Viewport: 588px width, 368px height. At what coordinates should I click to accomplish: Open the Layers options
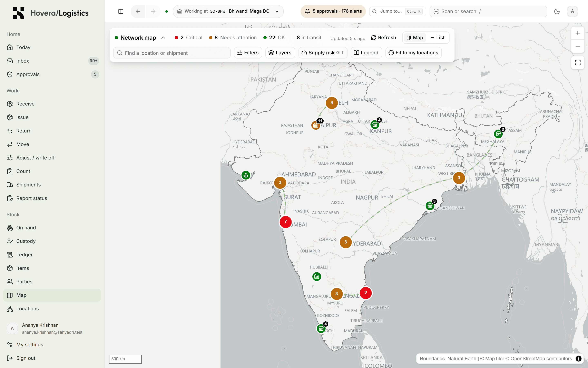click(280, 53)
